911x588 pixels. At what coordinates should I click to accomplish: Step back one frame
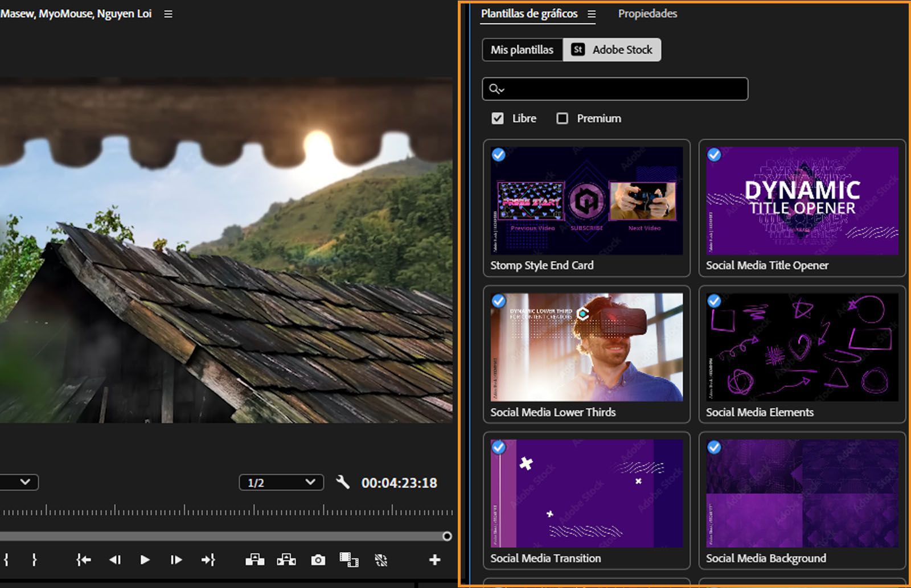pos(115,560)
